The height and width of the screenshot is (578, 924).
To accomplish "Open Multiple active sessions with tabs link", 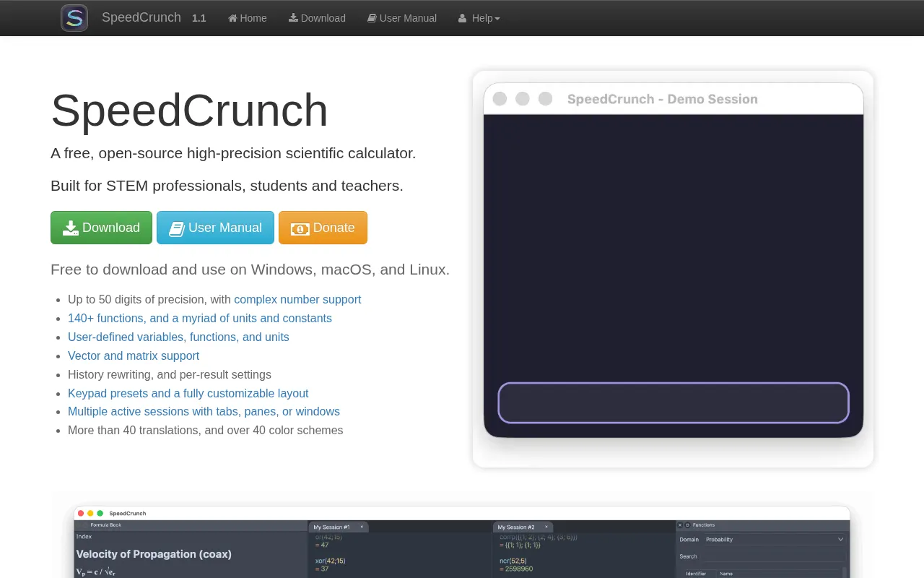I will tap(204, 411).
